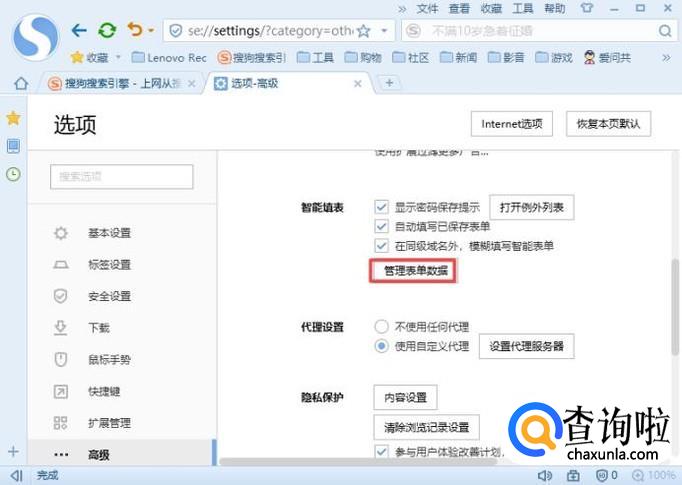Click the Internet选项 button

point(512,124)
